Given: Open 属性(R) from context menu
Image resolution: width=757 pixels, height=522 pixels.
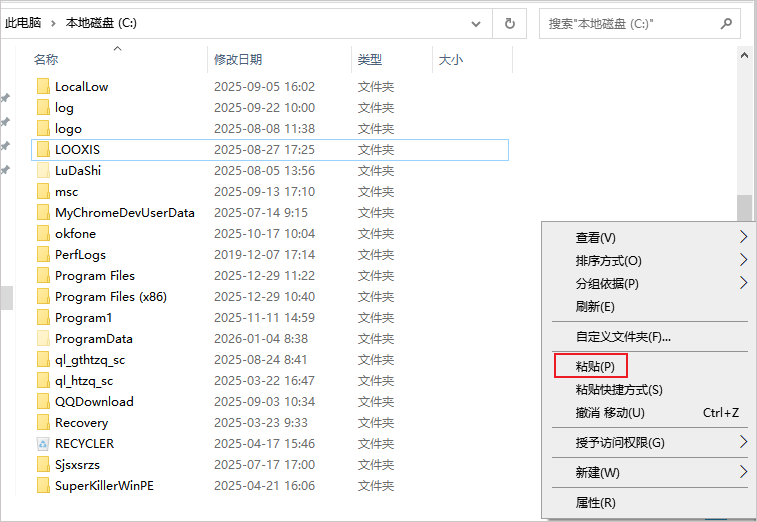Looking at the screenshot, I should click(x=650, y=503).
